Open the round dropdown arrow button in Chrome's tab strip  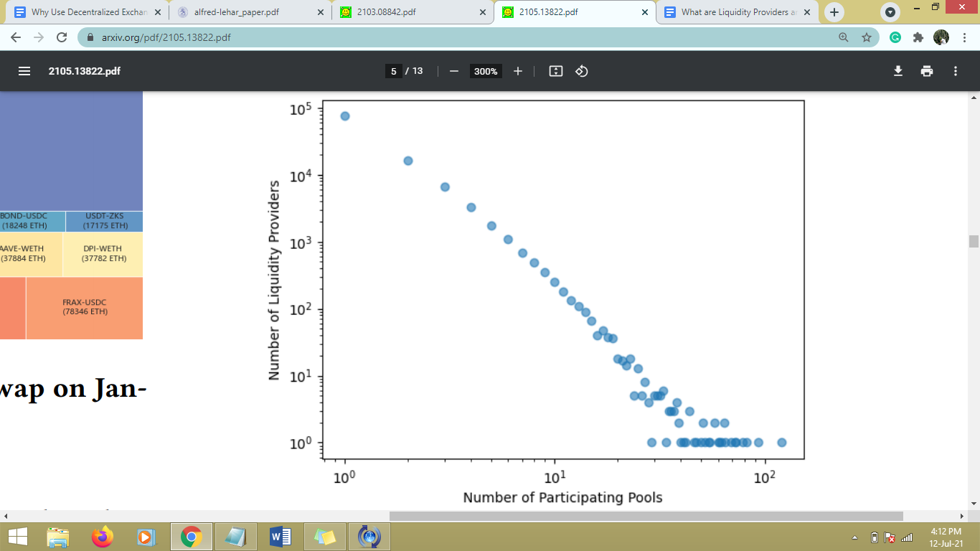(890, 12)
